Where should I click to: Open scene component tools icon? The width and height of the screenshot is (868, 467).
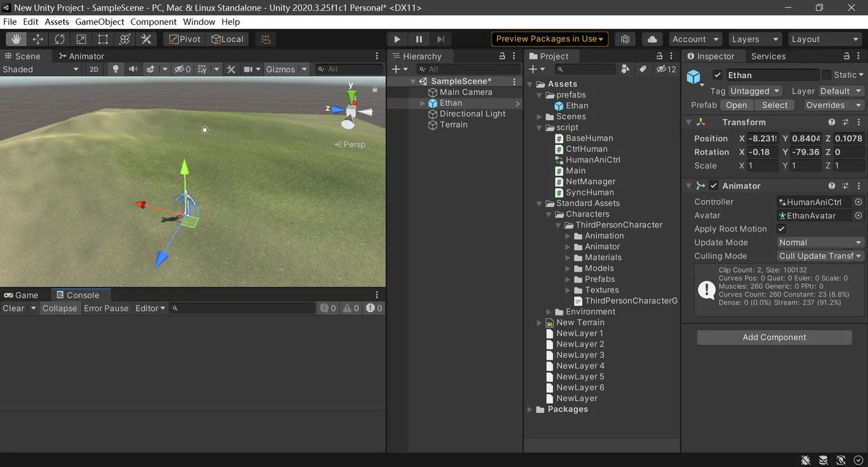click(231, 69)
